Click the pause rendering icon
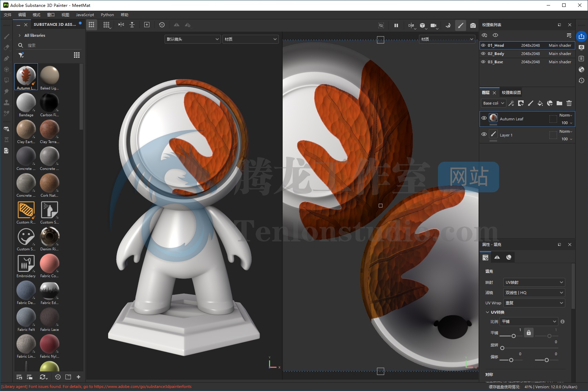This screenshot has height=391, width=588. [x=396, y=25]
